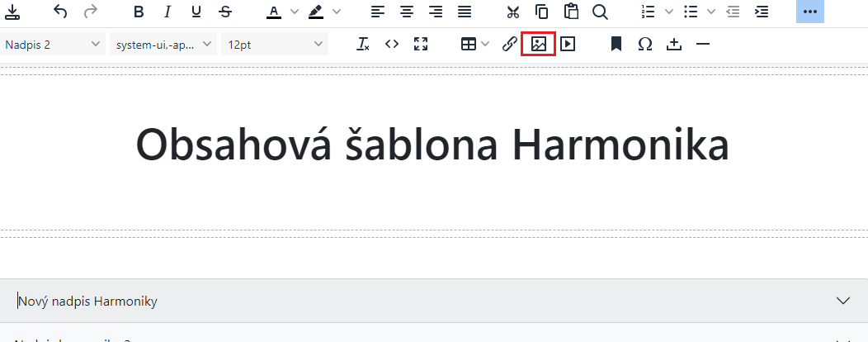Click the source code icon
Viewport: 868px width, 342px height.
click(x=392, y=45)
